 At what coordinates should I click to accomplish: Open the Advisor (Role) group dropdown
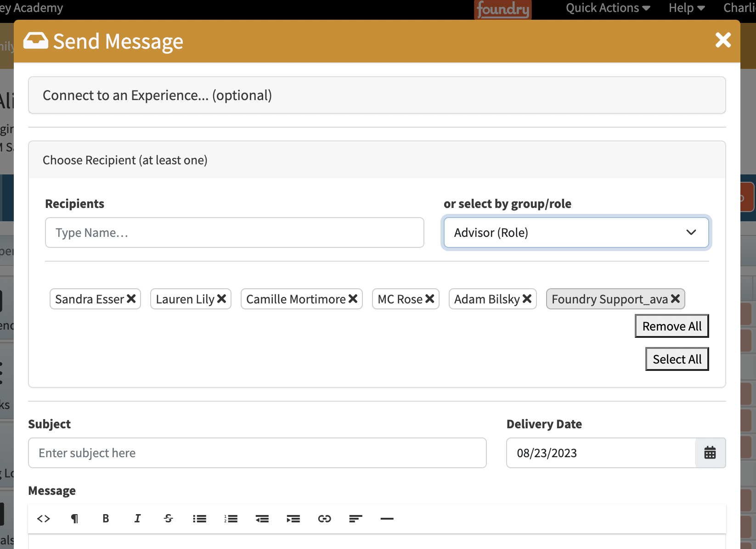coord(576,233)
